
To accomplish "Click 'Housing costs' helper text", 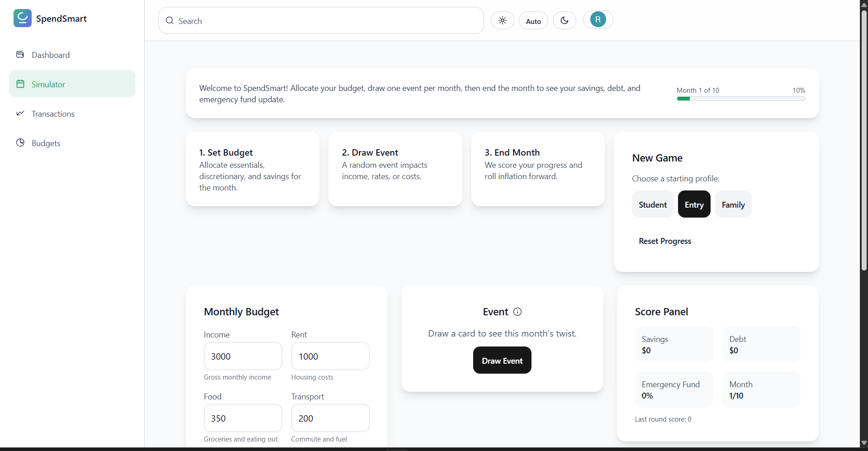I will coord(312,377).
